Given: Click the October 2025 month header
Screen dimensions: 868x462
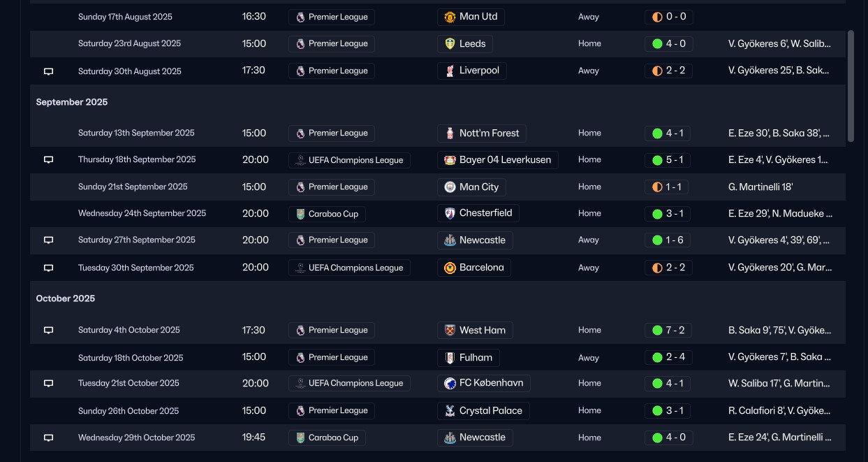Looking at the screenshot, I should tap(66, 298).
